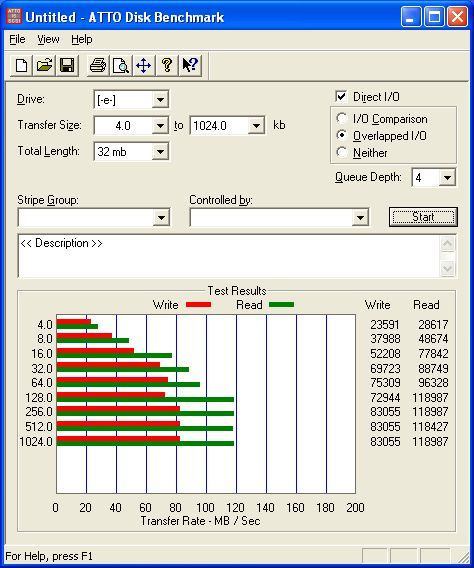Click the write value 23591

click(385, 324)
